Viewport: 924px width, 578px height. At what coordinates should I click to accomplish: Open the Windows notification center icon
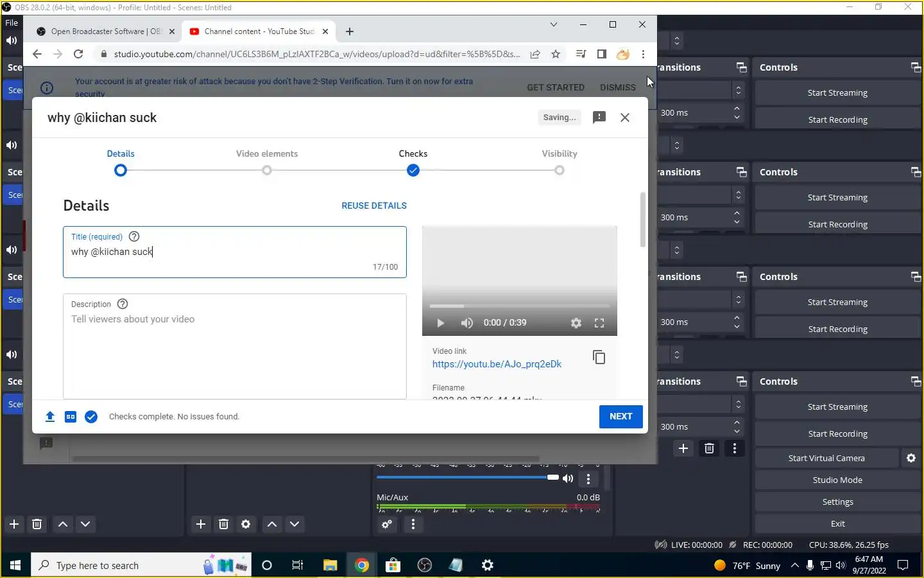(902, 565)
